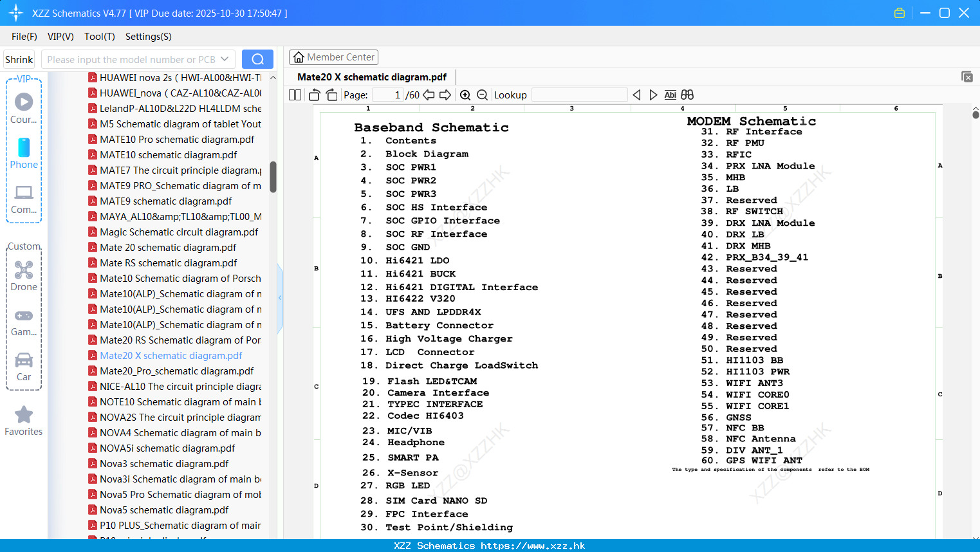980x552 pixels.
Task: Click '16. High Voltage Charger' contents entry
Action: [437, 338]
